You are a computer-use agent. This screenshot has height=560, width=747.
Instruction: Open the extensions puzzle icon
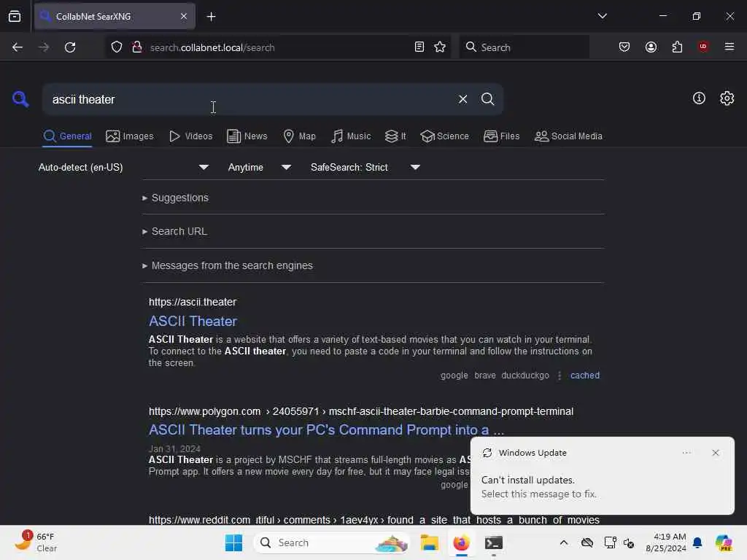point(677,47)
